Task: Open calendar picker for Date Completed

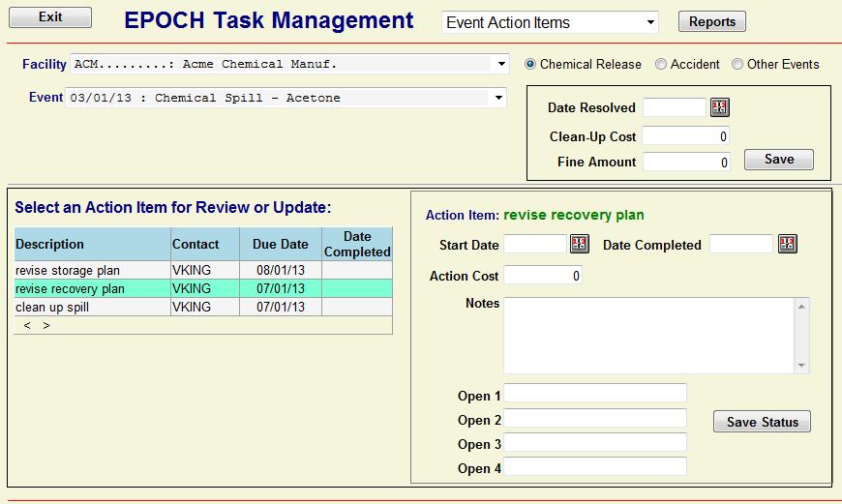Action: [787, 244]
